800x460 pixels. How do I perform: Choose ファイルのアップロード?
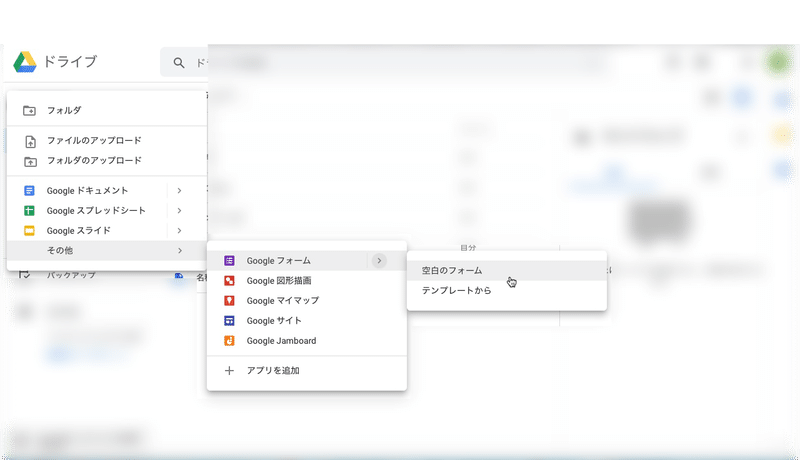pyautogui.click(x=107, y=141)
